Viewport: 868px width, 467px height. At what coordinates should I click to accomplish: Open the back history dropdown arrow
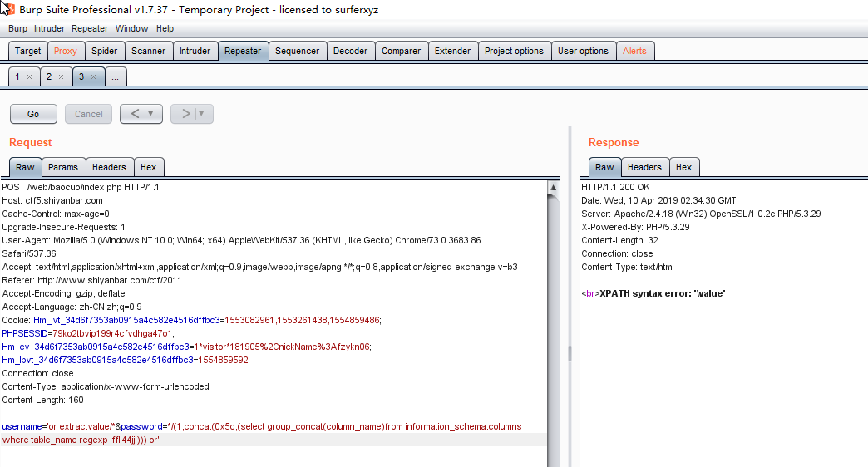click(x=150, y=114)
